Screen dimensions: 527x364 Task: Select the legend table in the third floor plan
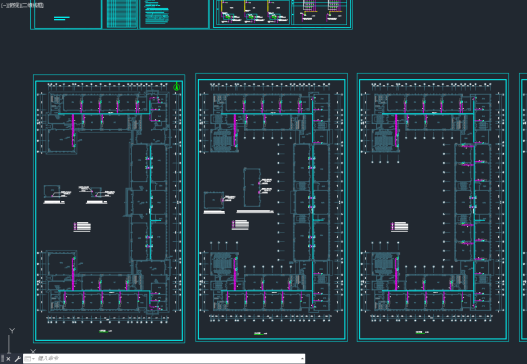click(x=400, y=227)
